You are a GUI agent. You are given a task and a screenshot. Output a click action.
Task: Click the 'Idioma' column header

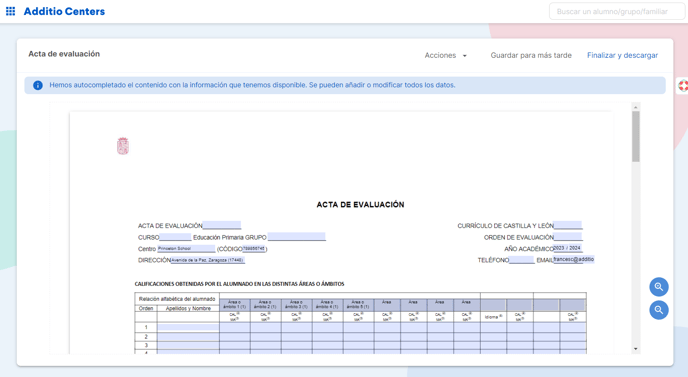[493, 317]
